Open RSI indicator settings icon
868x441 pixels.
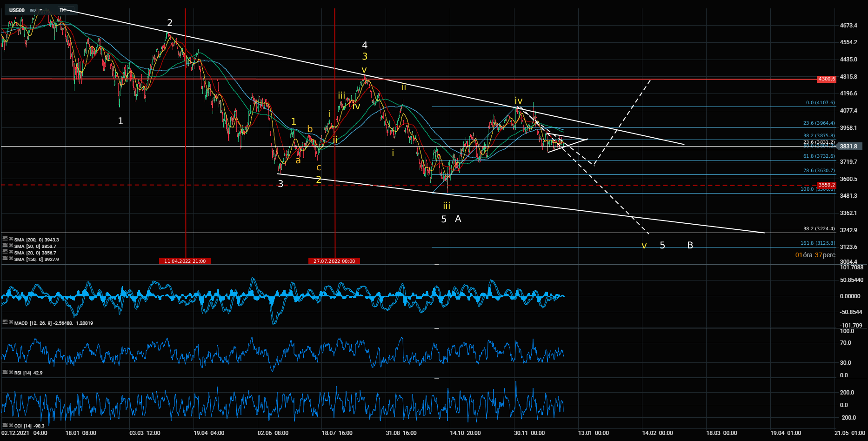coord(5,373)
